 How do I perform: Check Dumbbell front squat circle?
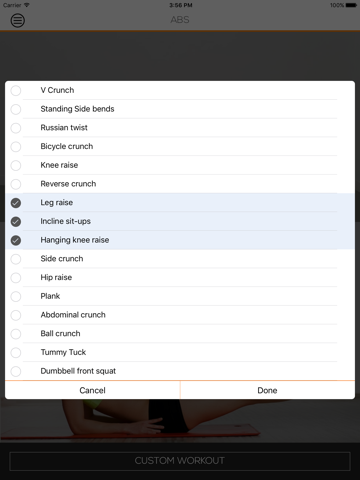[x=16, y=371]
